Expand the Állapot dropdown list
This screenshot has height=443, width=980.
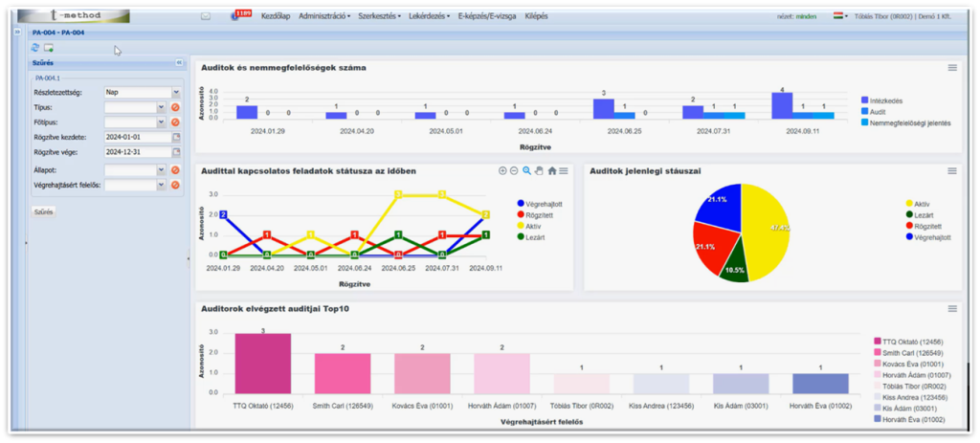[x=161, y=170]
